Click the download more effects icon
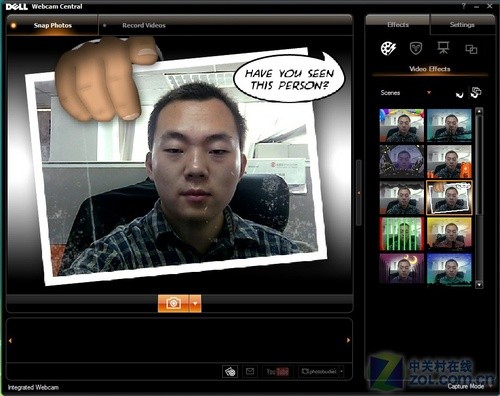The width and height of the screenshot is (500, 396). [476, 92]
